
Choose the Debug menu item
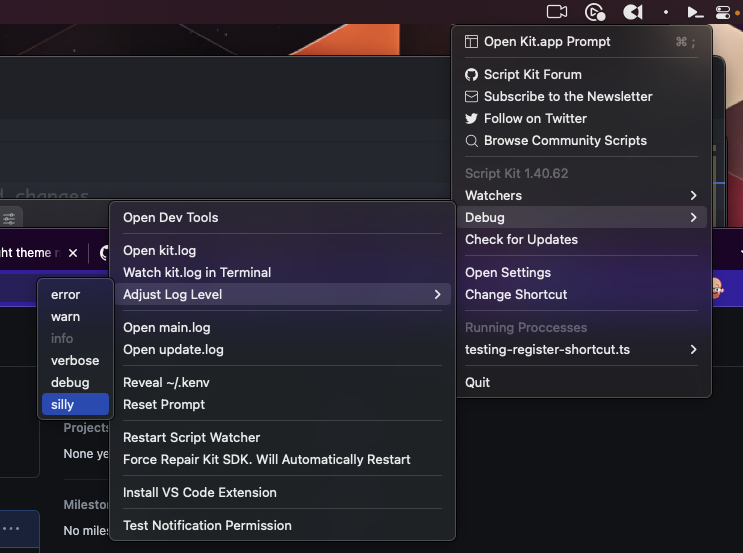581,217
